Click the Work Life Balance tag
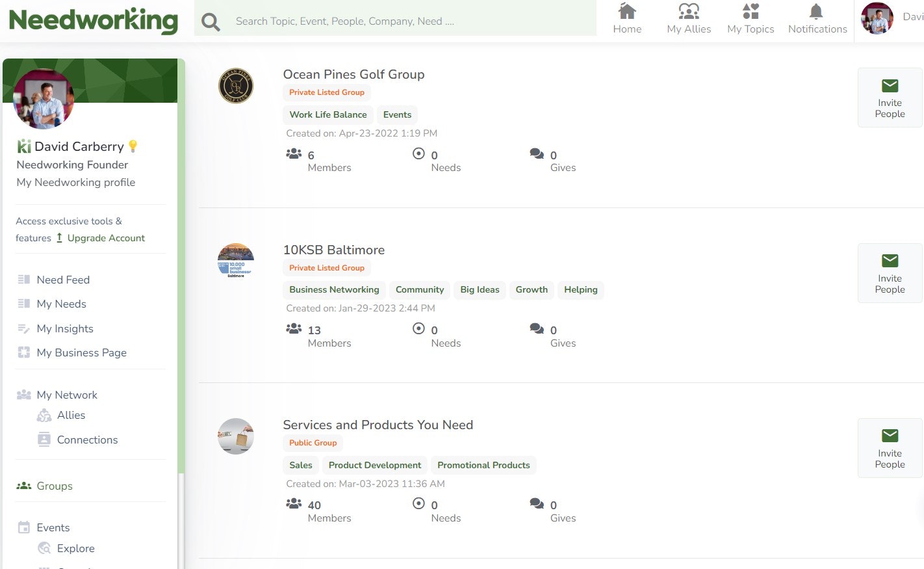 coord(328,114)
